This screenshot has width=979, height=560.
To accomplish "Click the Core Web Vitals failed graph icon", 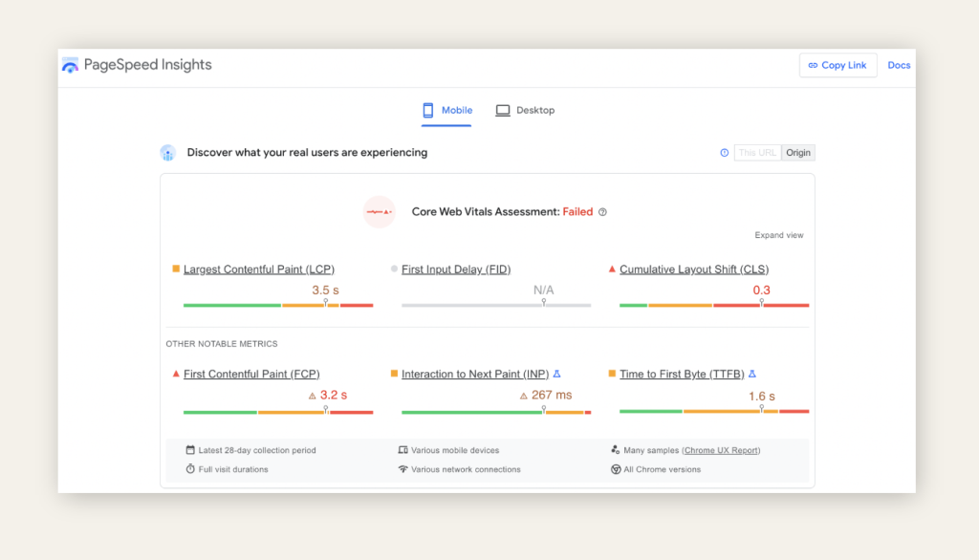I will click(x=380, y=211).
